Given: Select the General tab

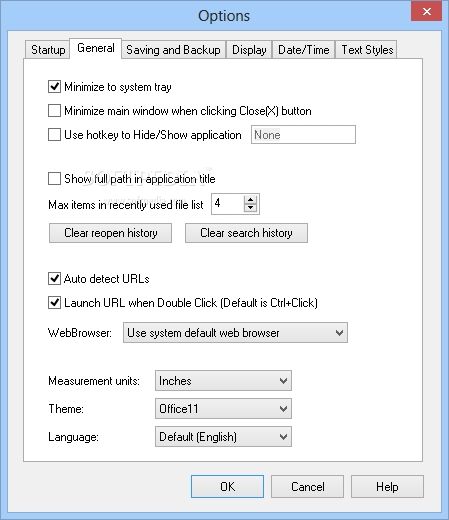Looking at the screenshot, I should pyautogui.click(x=96, y=48).
